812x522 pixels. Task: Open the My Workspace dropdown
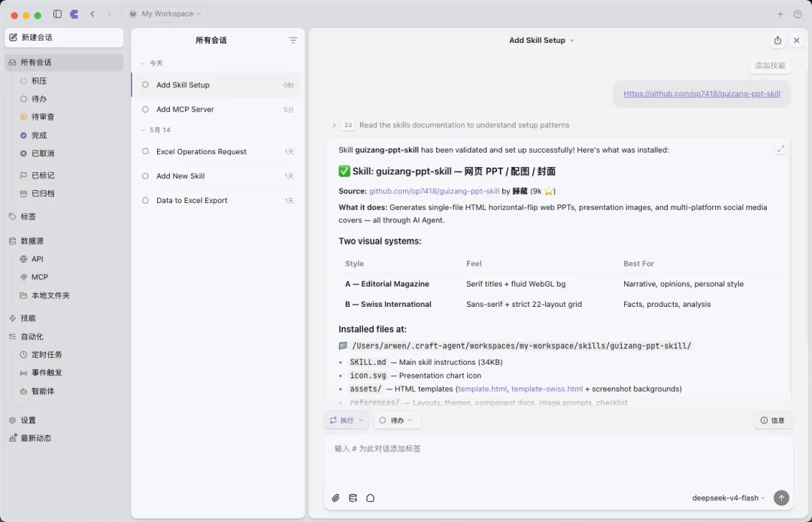coord(165,14)
